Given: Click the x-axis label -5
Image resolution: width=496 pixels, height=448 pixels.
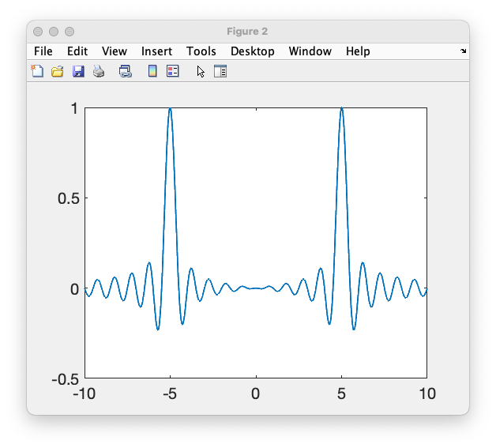Looking at the screenshot, I should 170,394.
